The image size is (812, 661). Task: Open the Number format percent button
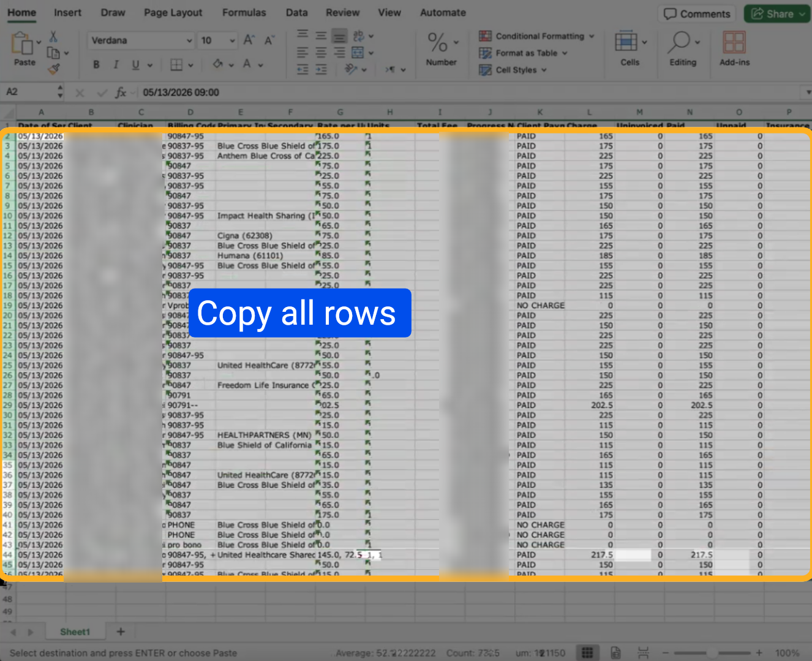[442, 48]
